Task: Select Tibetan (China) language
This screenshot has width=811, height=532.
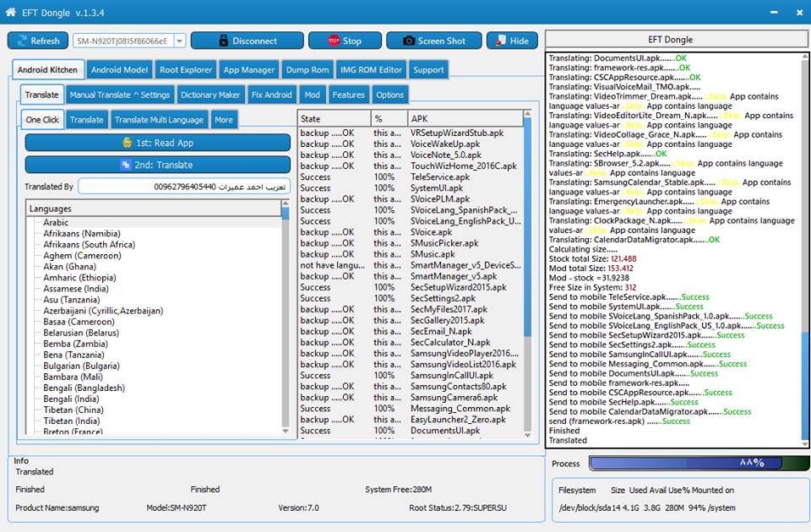Action: 73,410
